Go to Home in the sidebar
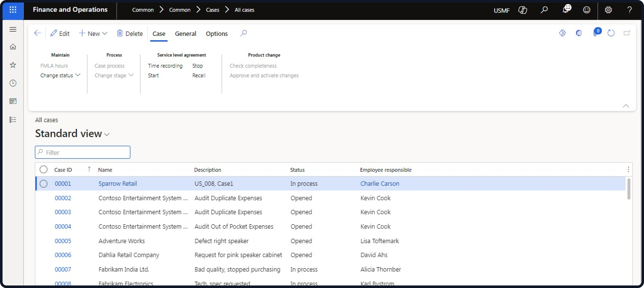The height and width of the screenshot is (288, 644). 13,47
